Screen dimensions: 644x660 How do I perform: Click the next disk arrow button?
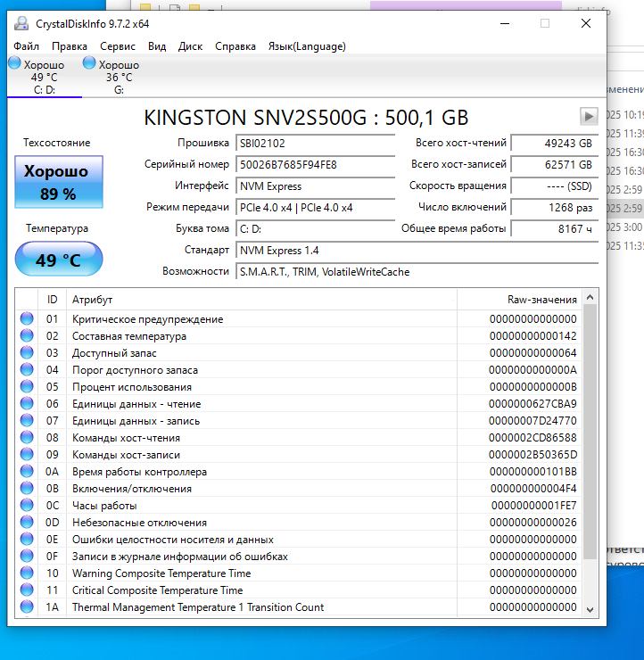coord(588,116)
